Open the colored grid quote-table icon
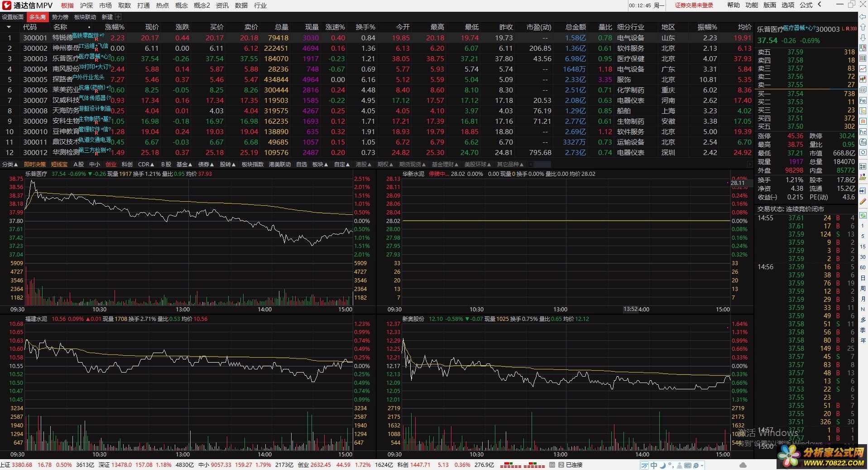The image size is (868, 470). click(863, 58)
